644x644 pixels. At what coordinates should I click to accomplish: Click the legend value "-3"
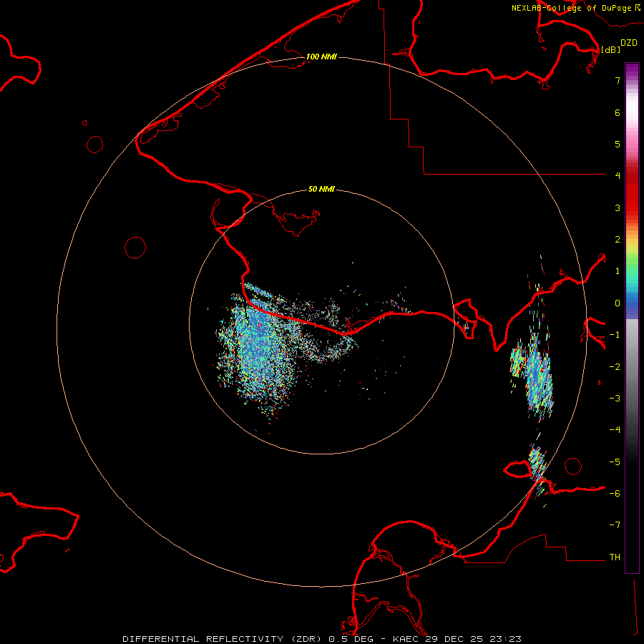615,399
